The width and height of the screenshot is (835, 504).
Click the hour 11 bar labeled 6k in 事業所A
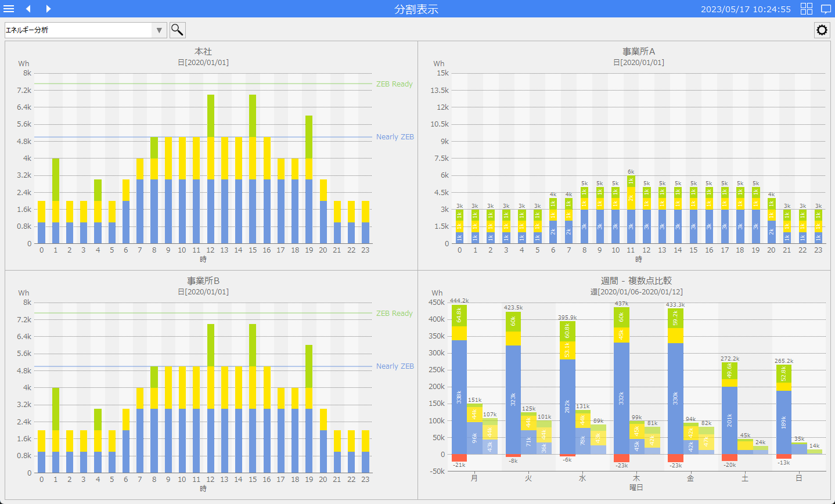(x=631, y=209)
